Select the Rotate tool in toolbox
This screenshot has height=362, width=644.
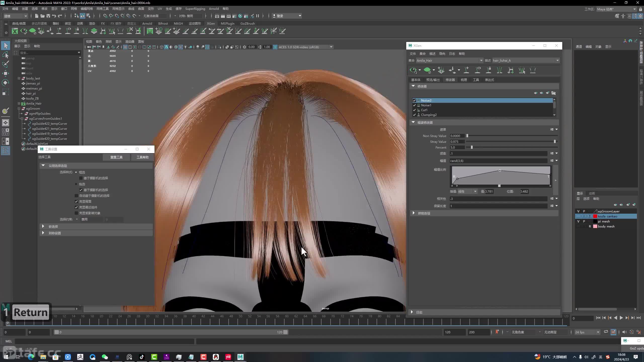coord(6,83)
